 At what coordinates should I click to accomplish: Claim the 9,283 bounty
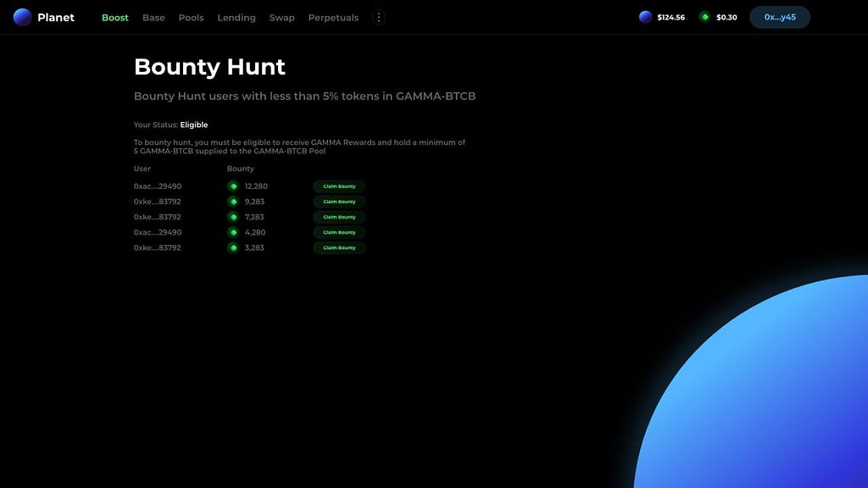[339, 202]
